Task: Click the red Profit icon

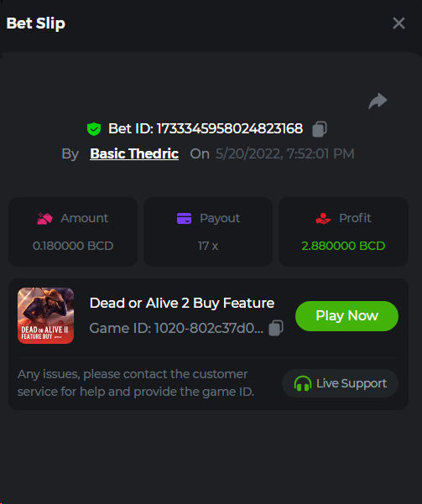Action: pos(323,218)
